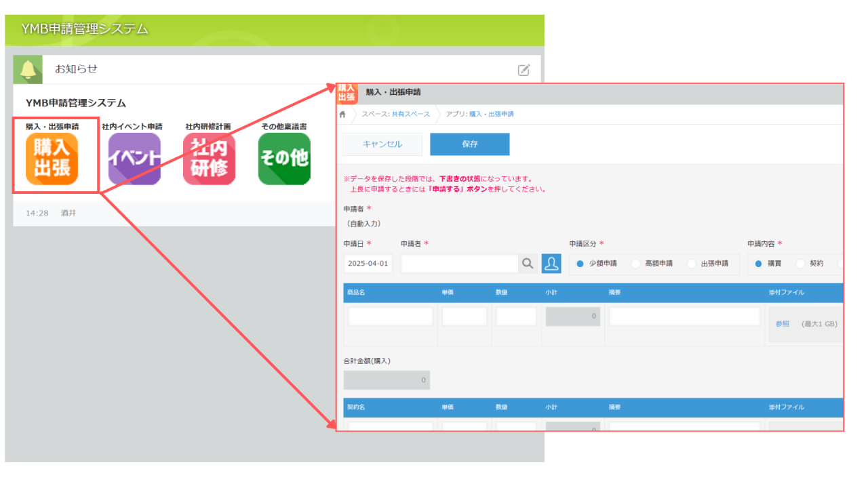Screen dimensions: 868x488
Task: Click the magnifier icon in 申請者 field
Action: click(x=528, y=263)
